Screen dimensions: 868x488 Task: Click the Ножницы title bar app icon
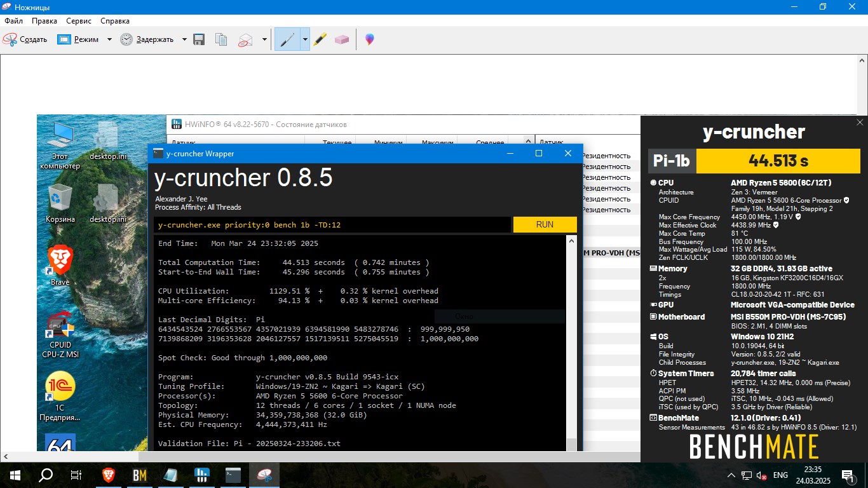7,7
